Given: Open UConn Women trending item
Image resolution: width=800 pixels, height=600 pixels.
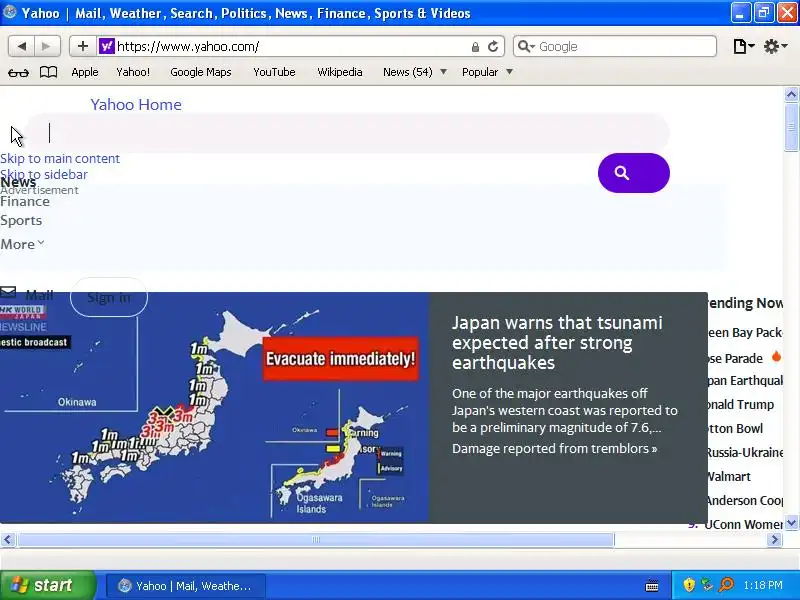Looking at the screenshot, I should pos(743,524).
